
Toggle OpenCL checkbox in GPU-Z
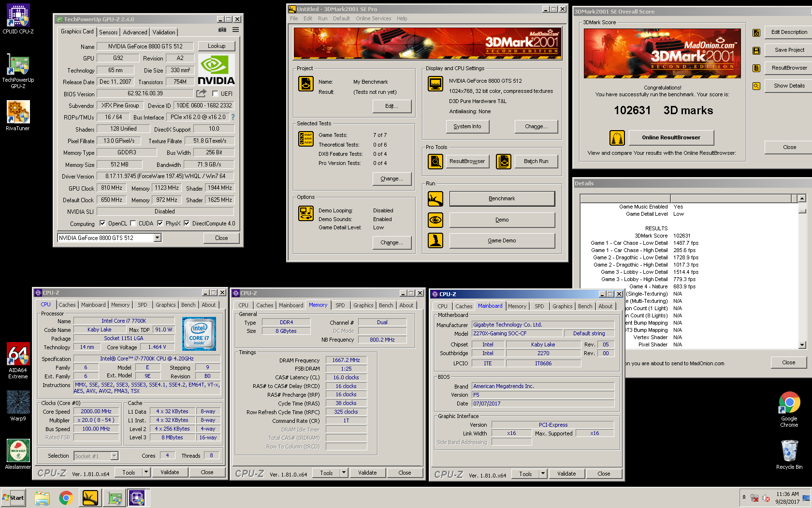point(102,224)
